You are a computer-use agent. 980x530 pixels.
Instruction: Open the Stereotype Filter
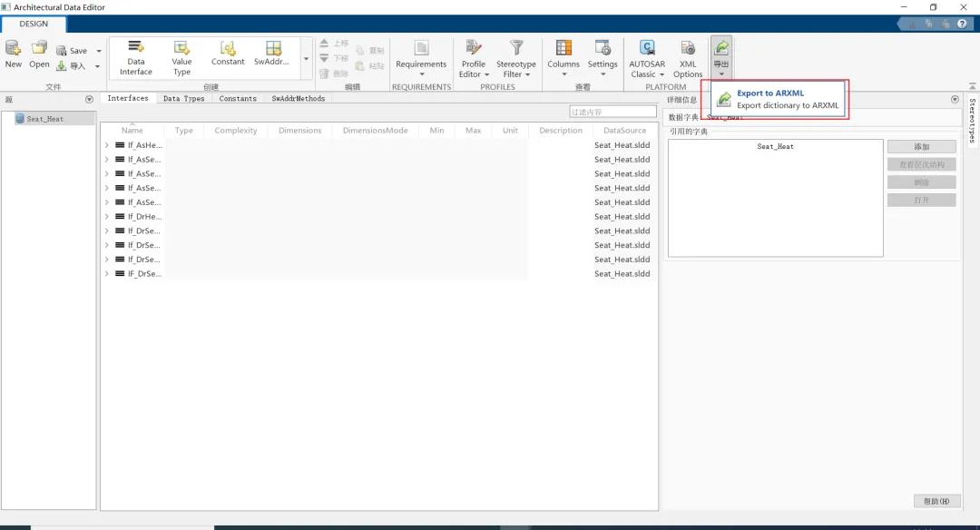[x=516, y=58]
